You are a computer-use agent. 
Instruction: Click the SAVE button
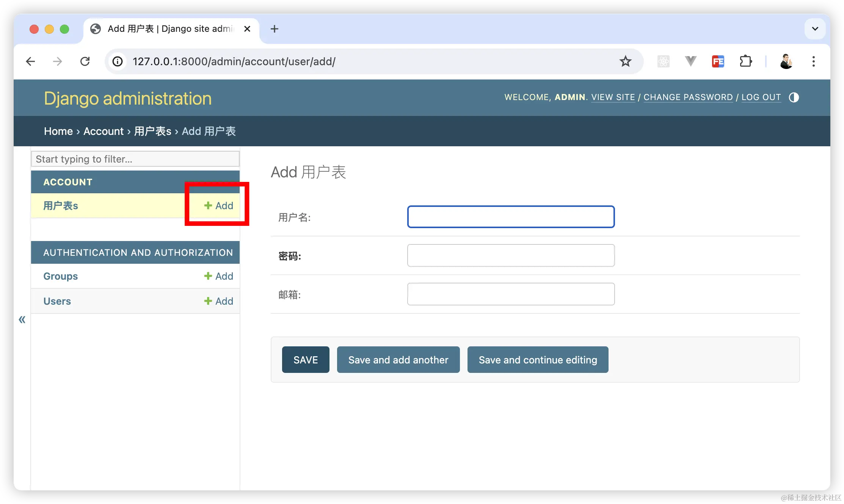coord(305,360)
